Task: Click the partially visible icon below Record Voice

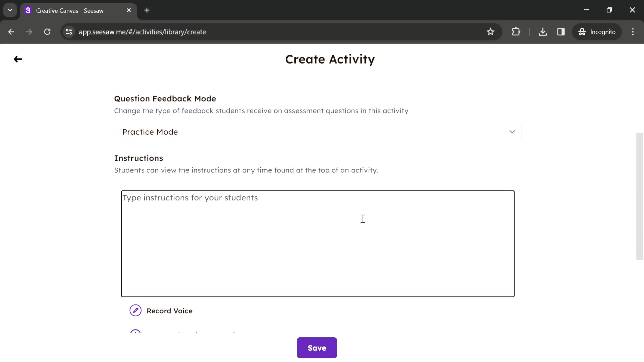Action: 135,332
